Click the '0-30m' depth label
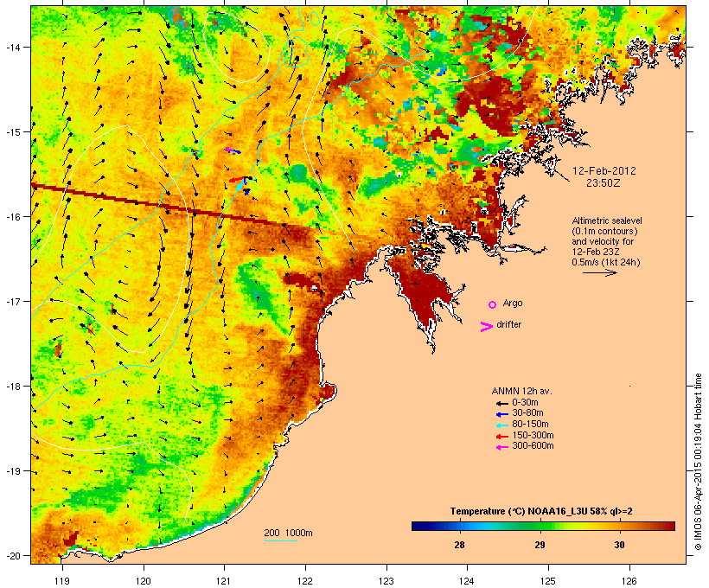 point(525,403)
